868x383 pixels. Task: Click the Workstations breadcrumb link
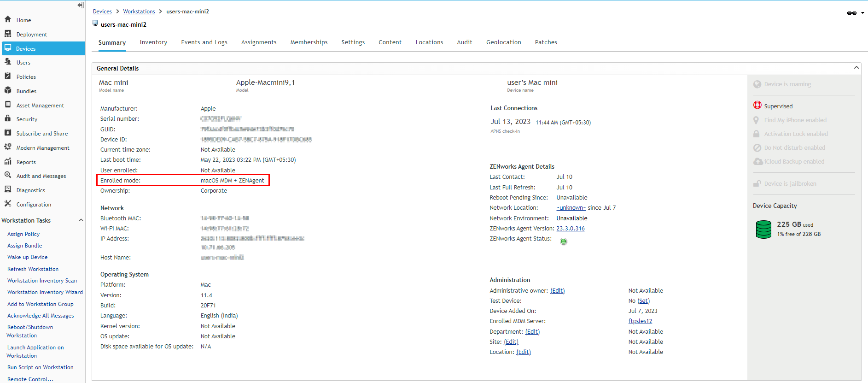(x=139, y=12)
